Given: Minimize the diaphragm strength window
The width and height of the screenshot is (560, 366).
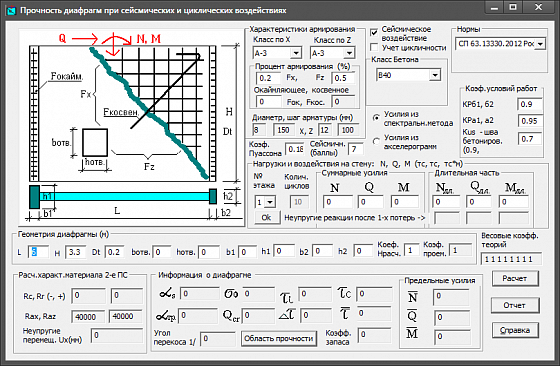Looking at the screenshot, I should tap(494, 7).
